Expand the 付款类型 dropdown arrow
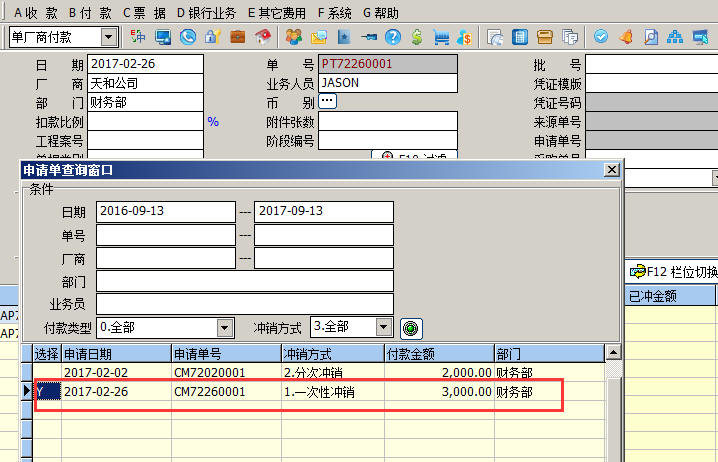 [x=224, y=328]
